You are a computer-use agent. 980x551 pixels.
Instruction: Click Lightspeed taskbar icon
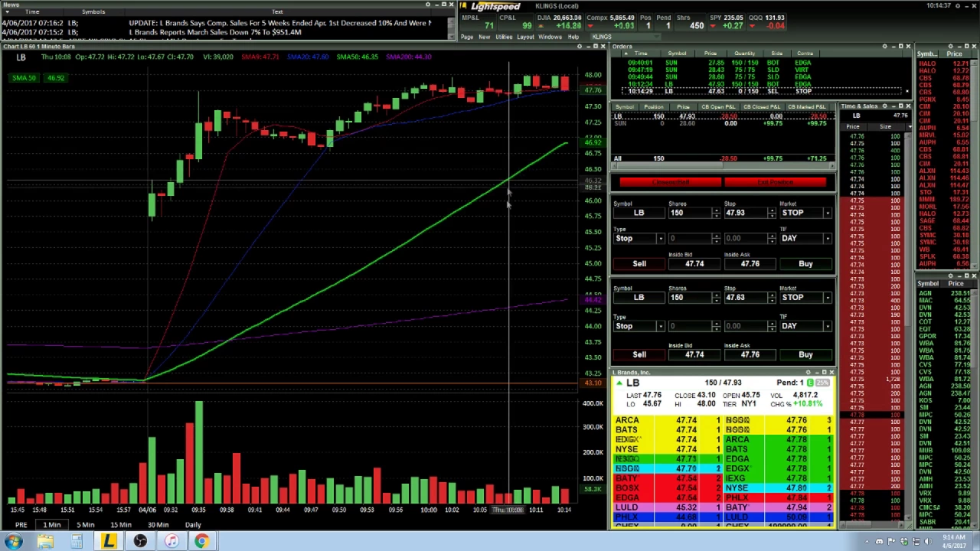109,541
